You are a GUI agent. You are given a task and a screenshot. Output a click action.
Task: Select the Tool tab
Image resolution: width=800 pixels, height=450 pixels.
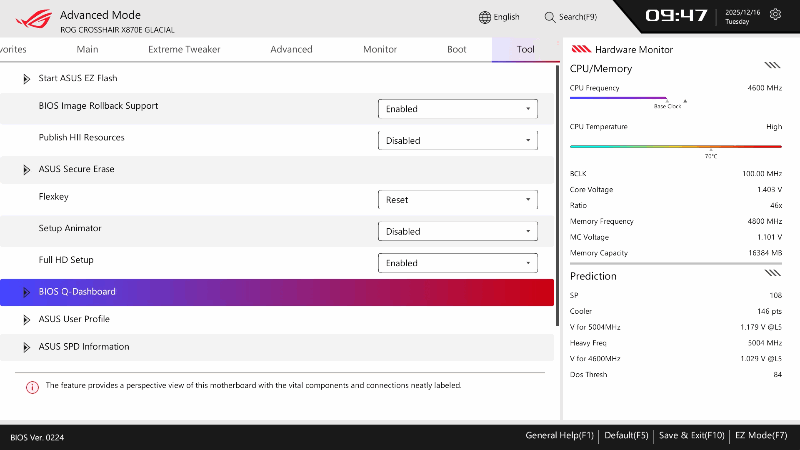(526, 49)
